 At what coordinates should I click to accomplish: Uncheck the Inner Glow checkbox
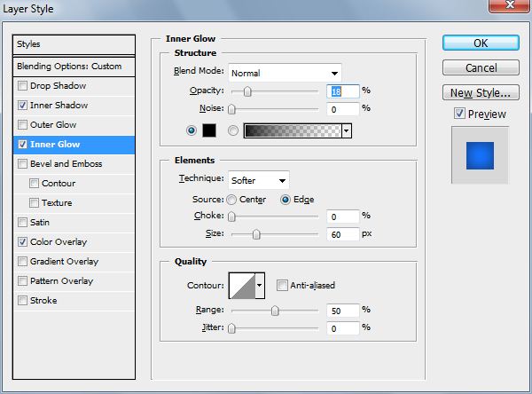[x=22, y=145]
